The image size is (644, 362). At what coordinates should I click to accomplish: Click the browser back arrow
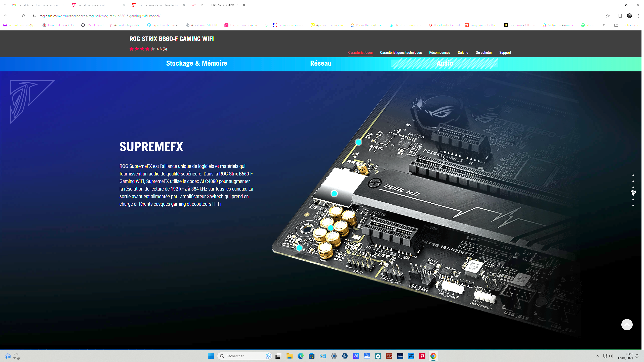click(x=6, y=16)
